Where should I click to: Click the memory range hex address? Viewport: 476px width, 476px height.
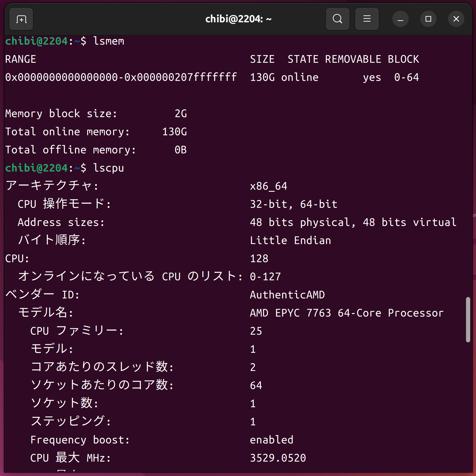coord(121,77)
